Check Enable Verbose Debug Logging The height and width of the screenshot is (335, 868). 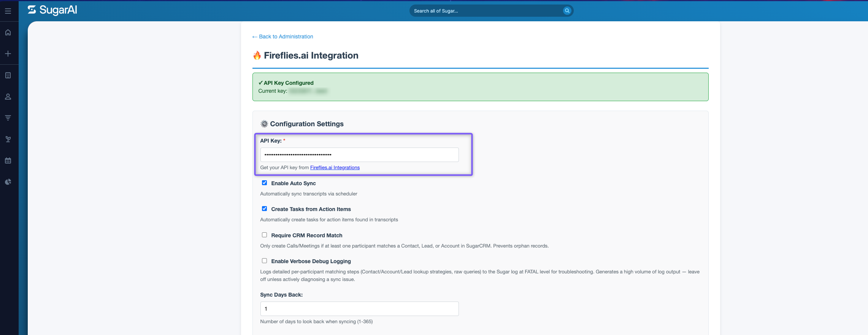[264, 261]
